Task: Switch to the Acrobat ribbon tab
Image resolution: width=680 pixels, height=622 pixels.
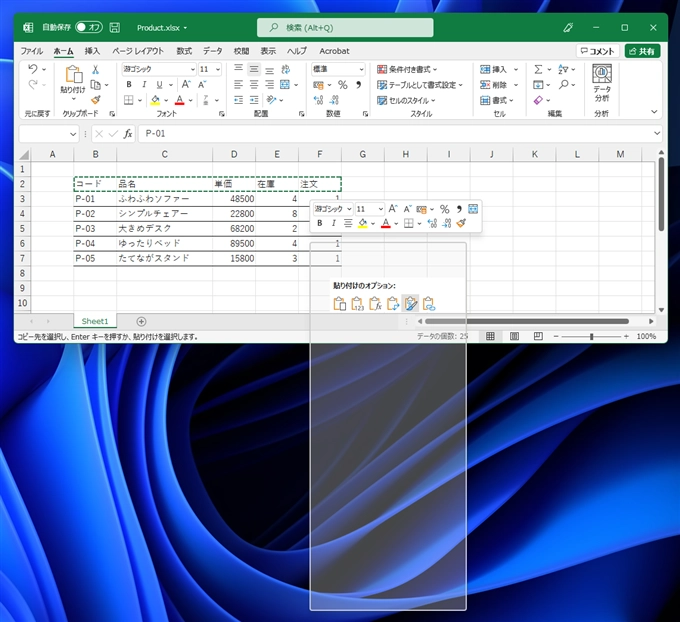Action: 334,51
